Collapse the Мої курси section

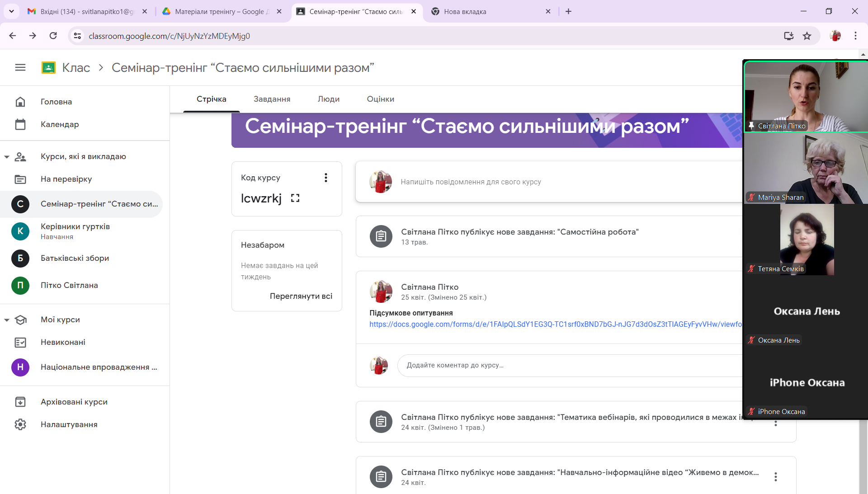[7, 320]
